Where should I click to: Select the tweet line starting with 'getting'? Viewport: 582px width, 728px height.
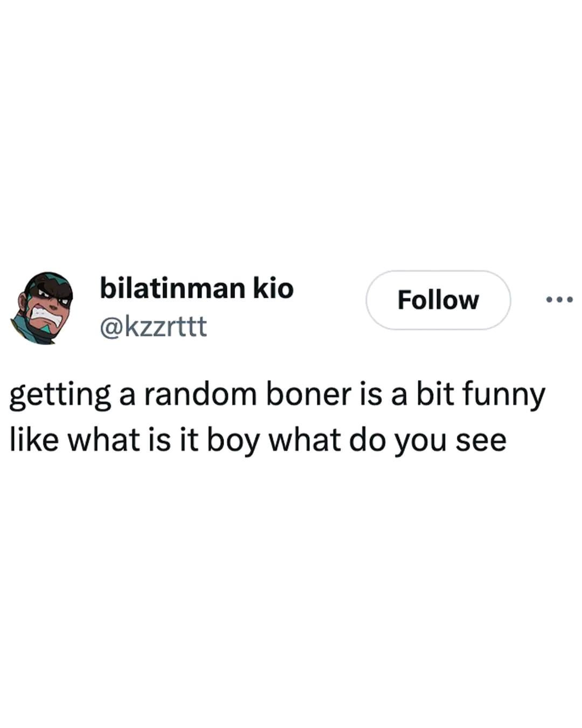tap(278, 395)
